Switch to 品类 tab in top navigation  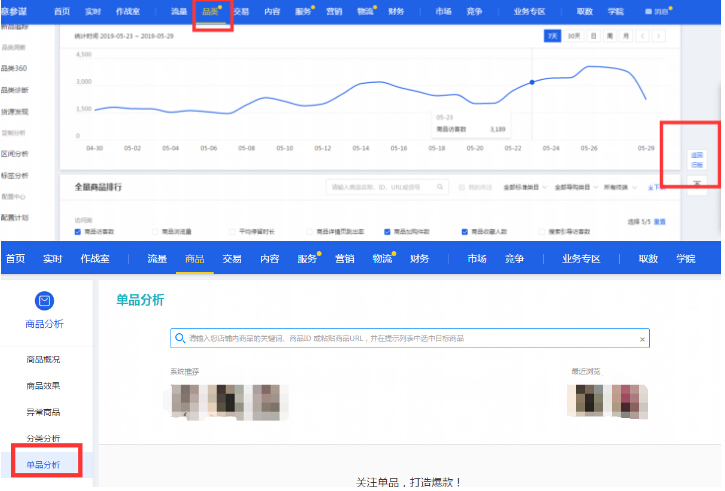tap(210, 11)
